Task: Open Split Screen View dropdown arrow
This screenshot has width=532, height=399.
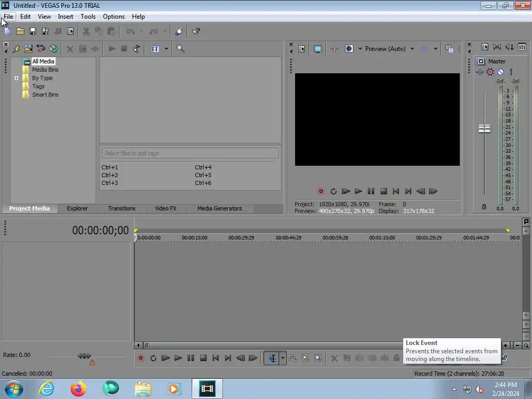Action: pos(360,49)
